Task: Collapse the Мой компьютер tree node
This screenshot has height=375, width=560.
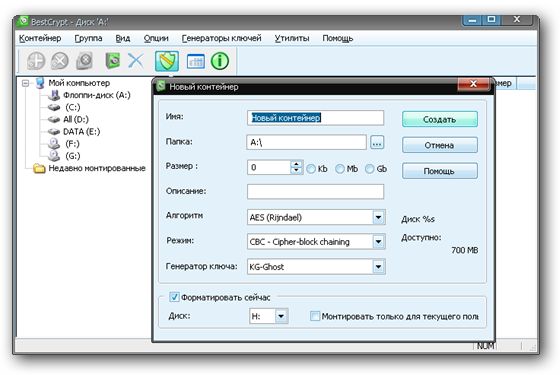Action: [25, 83]
